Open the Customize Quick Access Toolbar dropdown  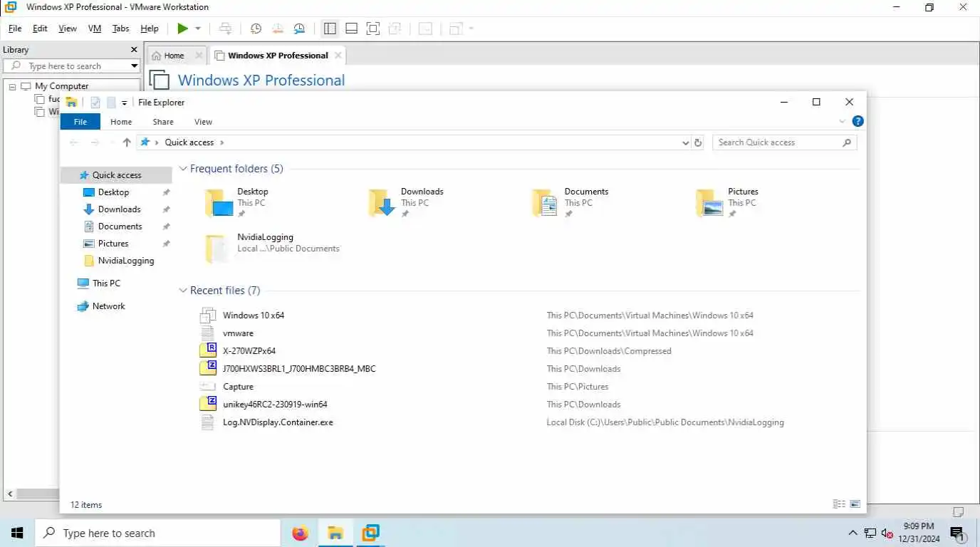tap(125, 103)
